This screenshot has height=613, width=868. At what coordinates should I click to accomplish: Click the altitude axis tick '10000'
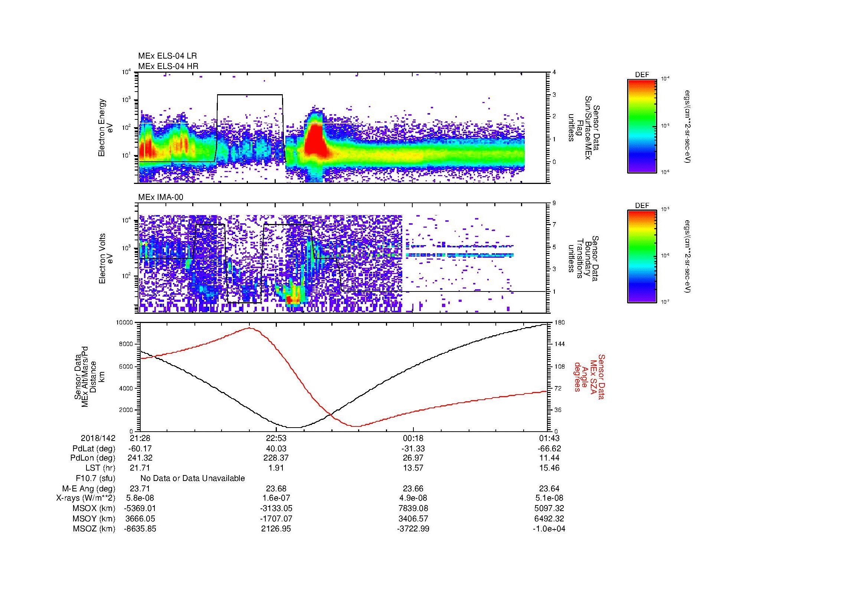(125, 323)
